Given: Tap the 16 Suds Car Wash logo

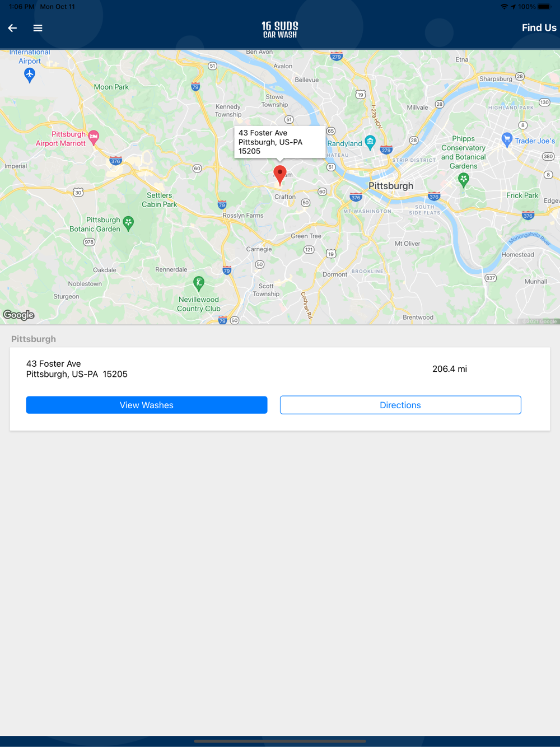Looking at the screenshot, I should 280,30.
